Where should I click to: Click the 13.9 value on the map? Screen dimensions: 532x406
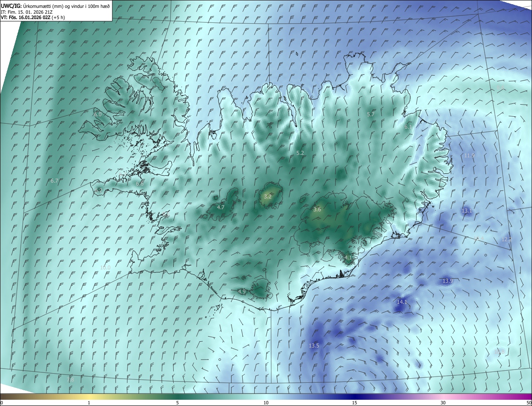[448, 281]
